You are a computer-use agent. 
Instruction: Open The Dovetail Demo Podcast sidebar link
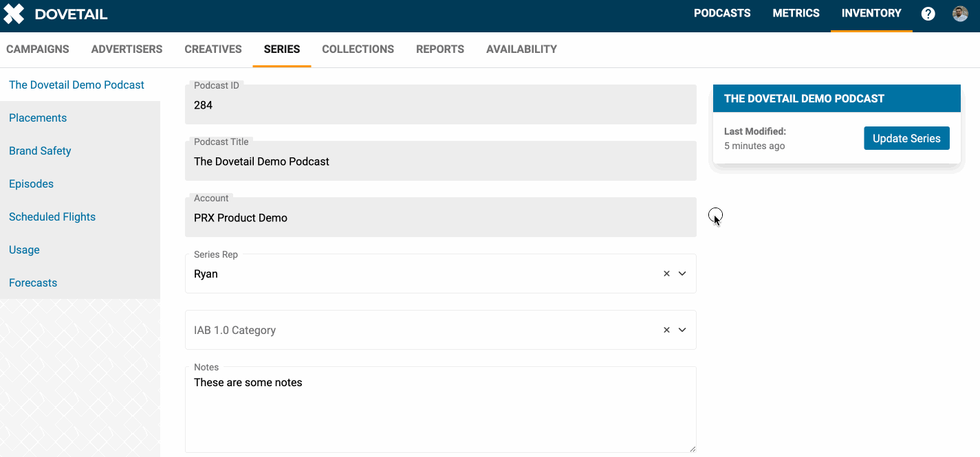tap(76, 85)
